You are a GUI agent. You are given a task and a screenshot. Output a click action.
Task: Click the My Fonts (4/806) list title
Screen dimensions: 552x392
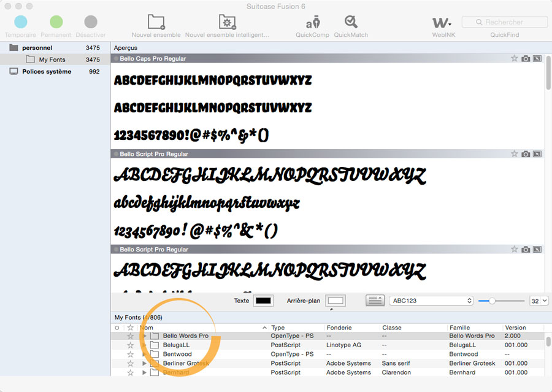click(139, 317)
